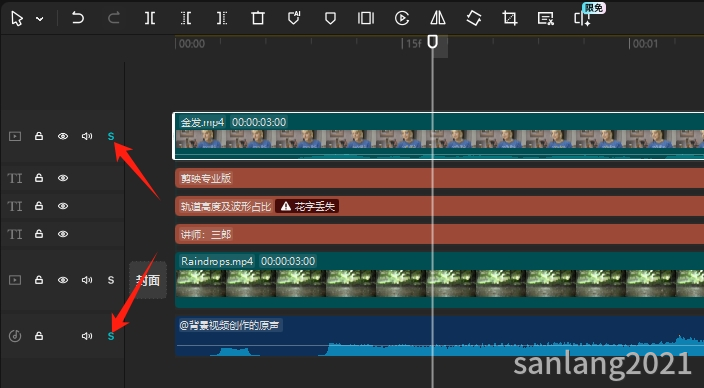Lock the 背景视频创作的原声 audio track
Screen dimensions: 704x388
tap(39, 335)
